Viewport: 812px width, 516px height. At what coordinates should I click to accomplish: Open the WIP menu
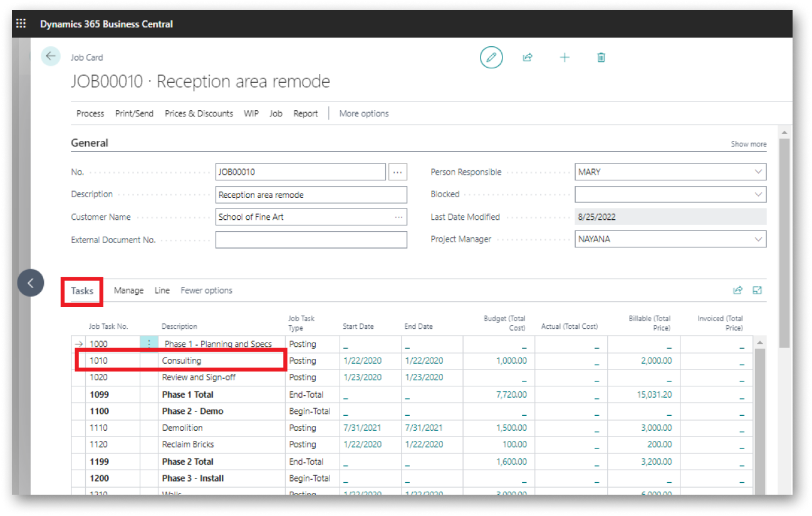click(x=251, y=113)
